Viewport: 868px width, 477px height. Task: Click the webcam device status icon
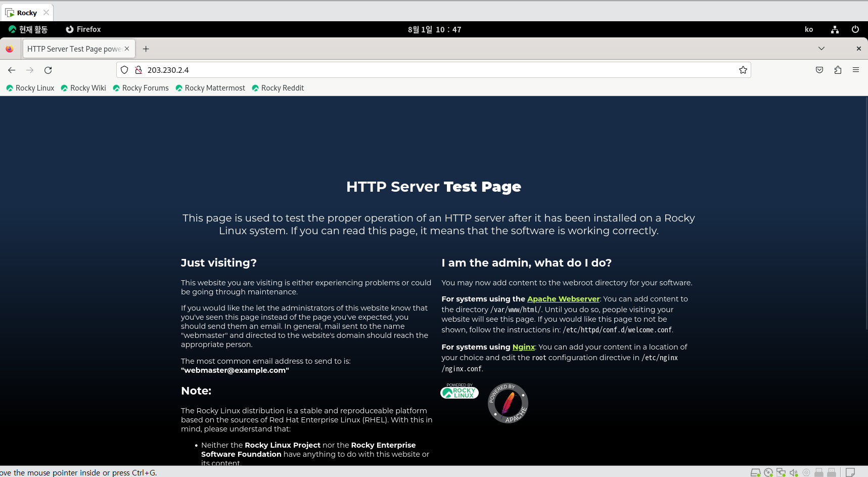tap(806, 472)
